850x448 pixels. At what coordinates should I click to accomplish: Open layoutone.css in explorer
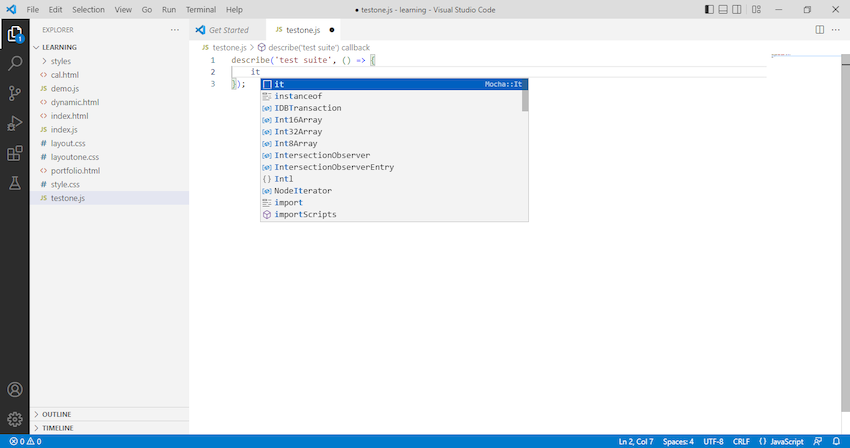(x=110, y=157)
